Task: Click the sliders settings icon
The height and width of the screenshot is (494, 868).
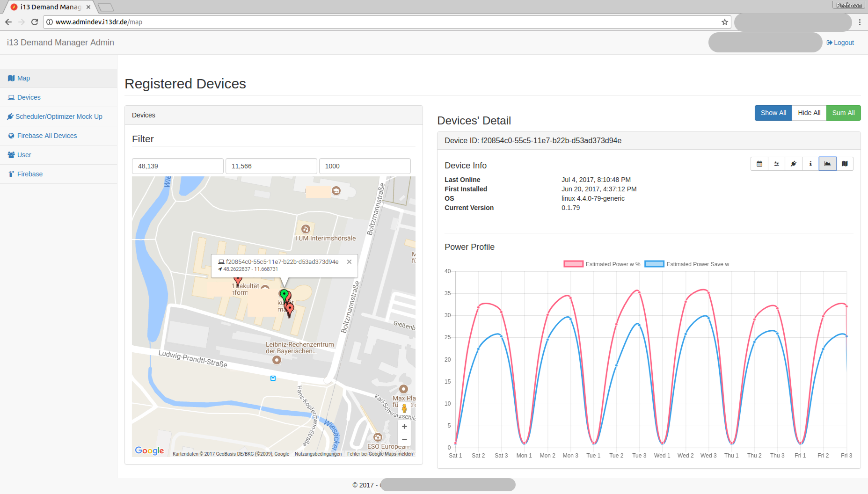Action: tap(776, 164)
